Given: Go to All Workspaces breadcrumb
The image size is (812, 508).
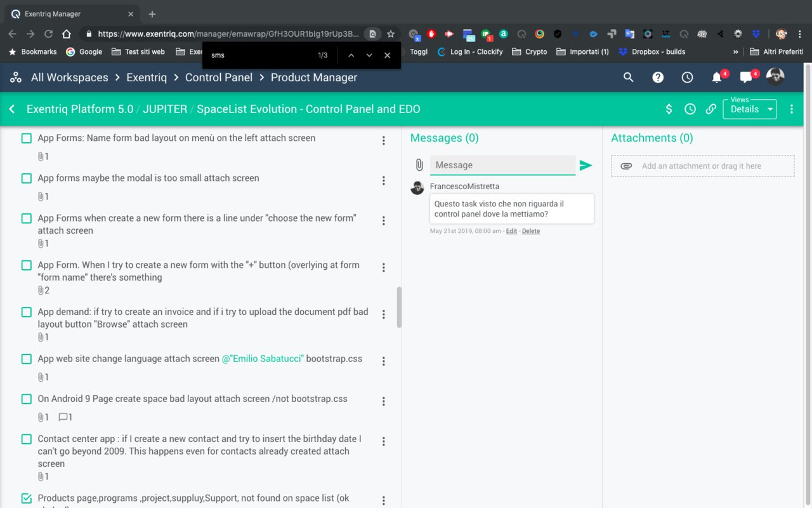Looking at the screenshot, I should [x=69, y=77].
